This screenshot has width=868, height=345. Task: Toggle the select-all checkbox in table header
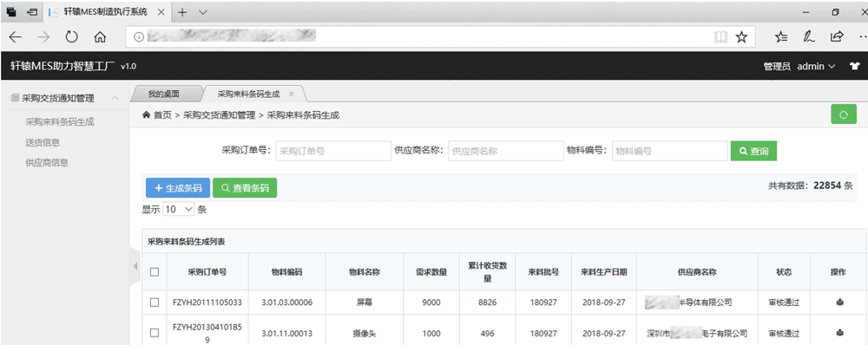pos(155,271)
